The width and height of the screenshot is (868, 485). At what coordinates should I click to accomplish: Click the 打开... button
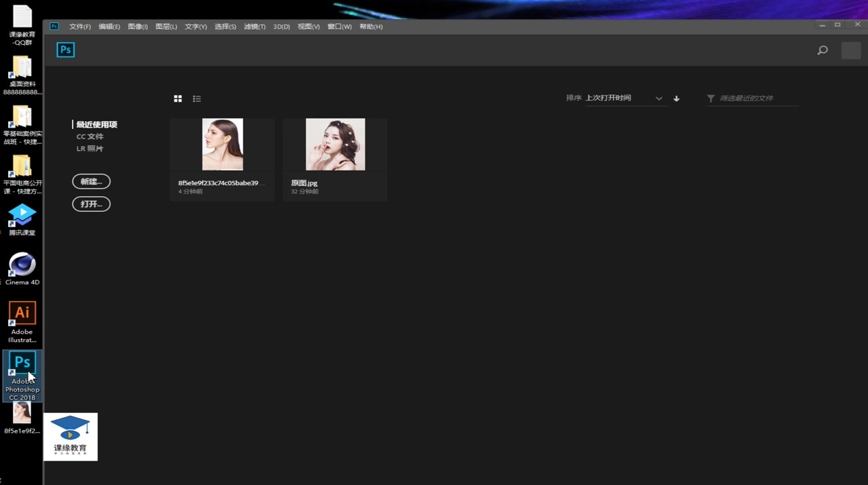(92, 204)
